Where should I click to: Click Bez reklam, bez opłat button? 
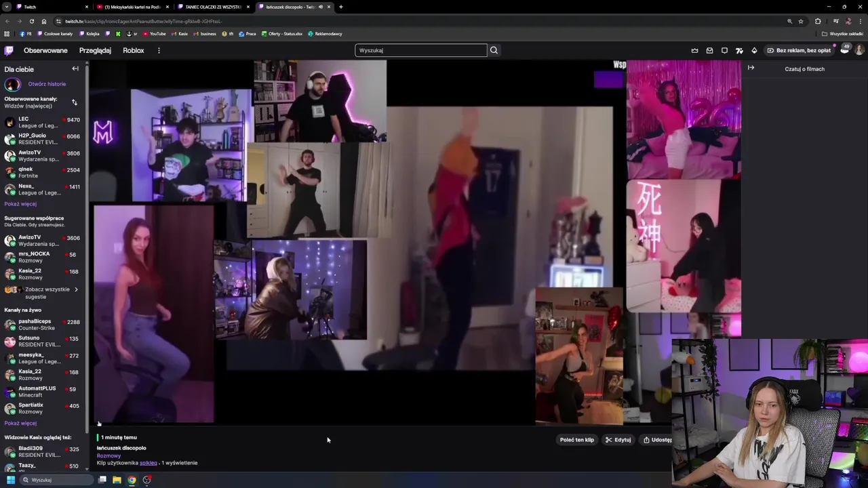point(799,50)
